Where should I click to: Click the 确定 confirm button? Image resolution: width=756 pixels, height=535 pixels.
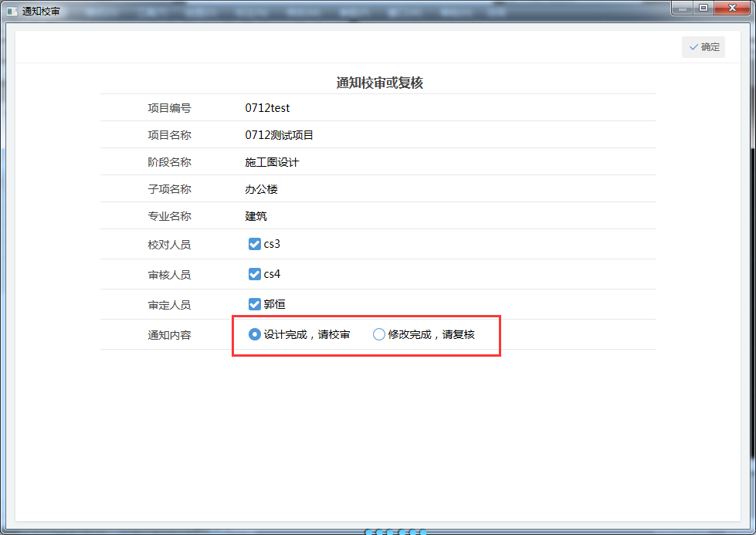(703, 47)
